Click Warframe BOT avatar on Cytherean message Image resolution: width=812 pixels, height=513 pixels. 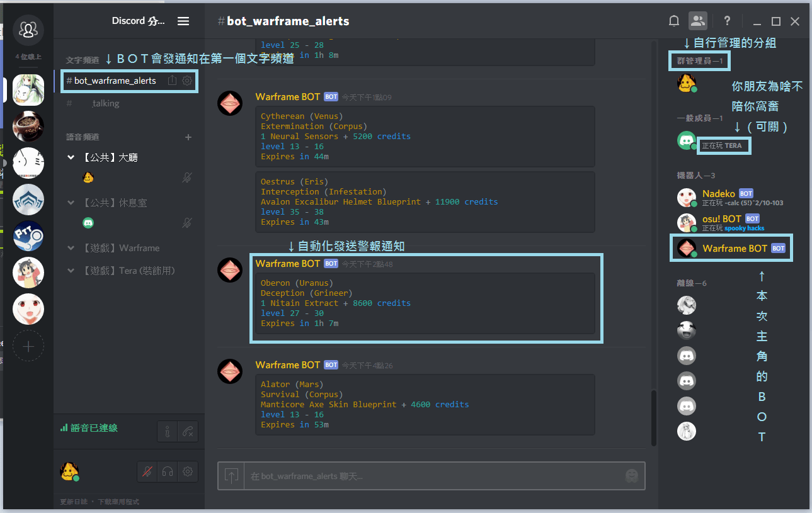pyautogui.click(x=230, y=103)
